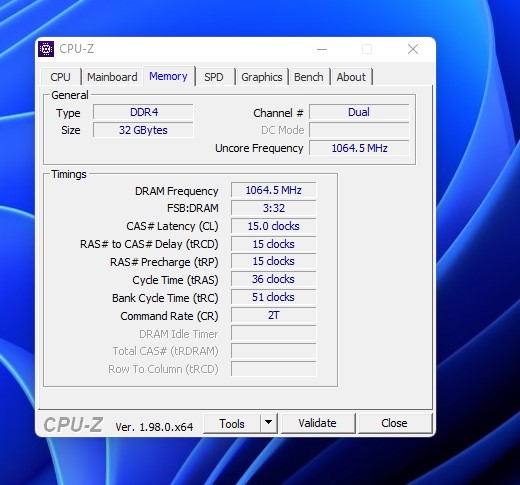Click the version text Ver. 1.98.0.x64

[154, 427]
